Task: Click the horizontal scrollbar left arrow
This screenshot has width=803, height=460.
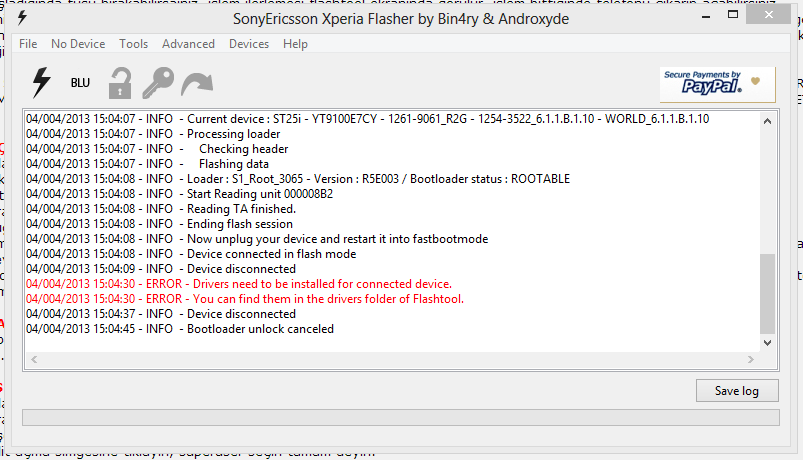Action: click(34, 360)
